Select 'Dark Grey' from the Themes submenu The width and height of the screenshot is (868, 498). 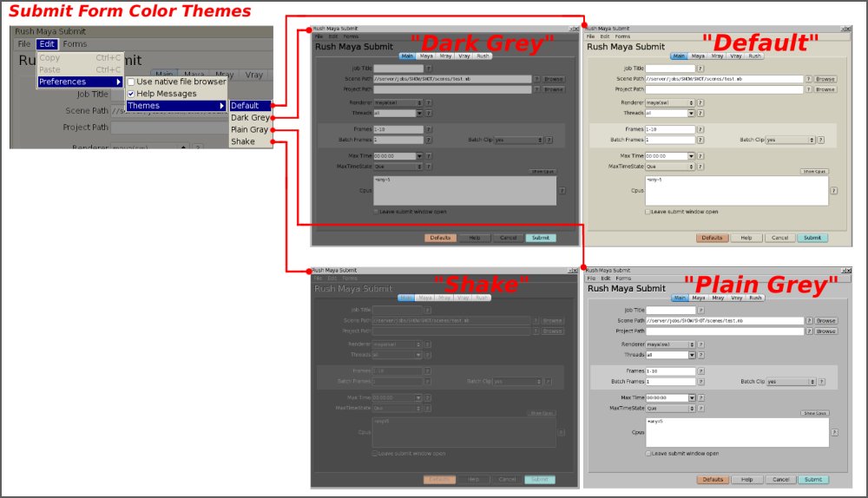click(x=250, y=117)
